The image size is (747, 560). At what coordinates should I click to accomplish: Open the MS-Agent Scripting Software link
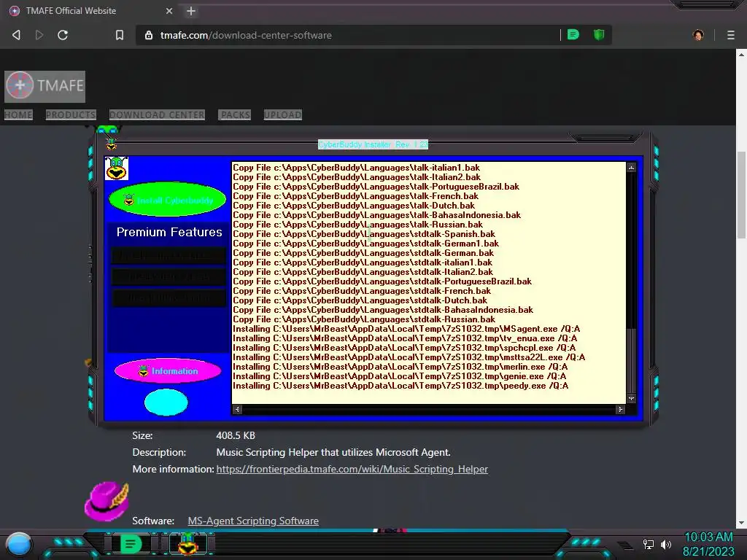coord(253,521)
